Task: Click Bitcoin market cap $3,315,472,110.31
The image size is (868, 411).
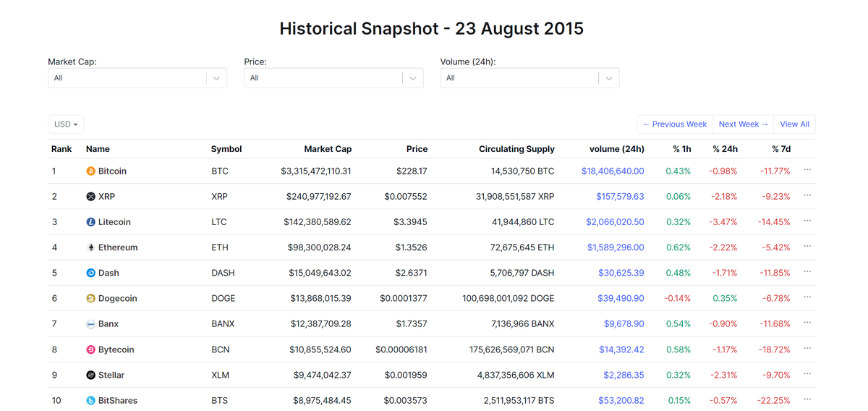Action: pyautogui.click(x=316, y=171)
